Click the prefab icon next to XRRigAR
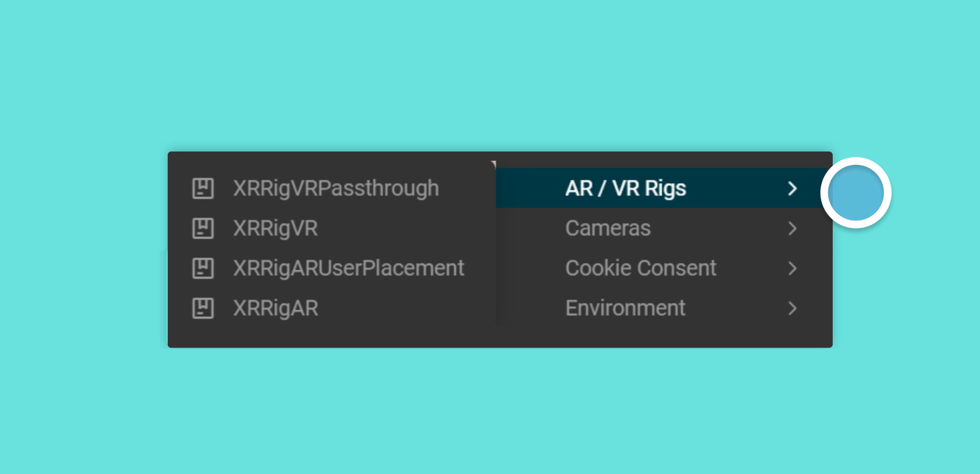Viewport: 980px width, 474px height. (203, 308)
